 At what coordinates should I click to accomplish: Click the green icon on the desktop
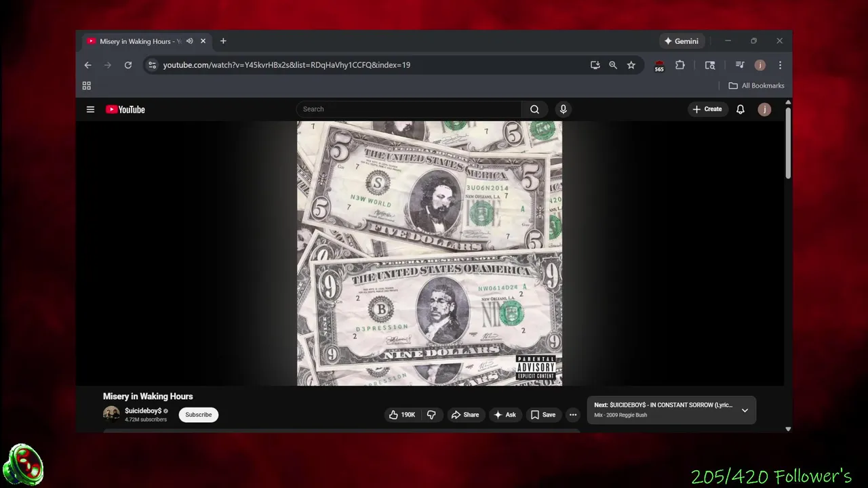click(x=23, y=465)
